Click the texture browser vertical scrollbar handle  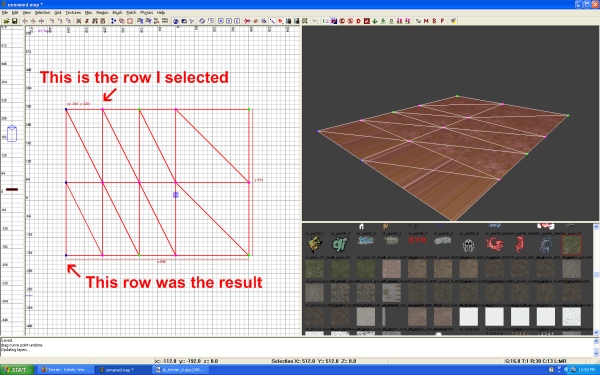tap(596, 275)
